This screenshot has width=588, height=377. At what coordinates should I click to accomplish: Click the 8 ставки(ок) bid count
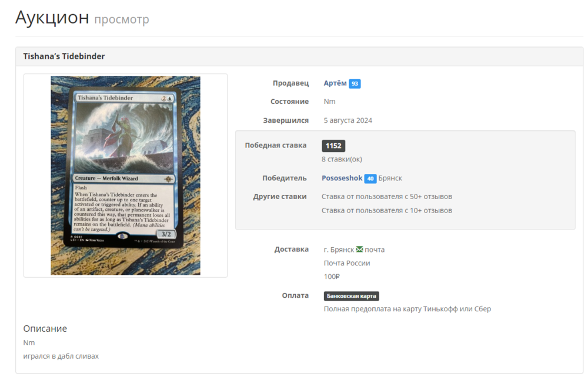pyautogui.click(x=342, y=159)
